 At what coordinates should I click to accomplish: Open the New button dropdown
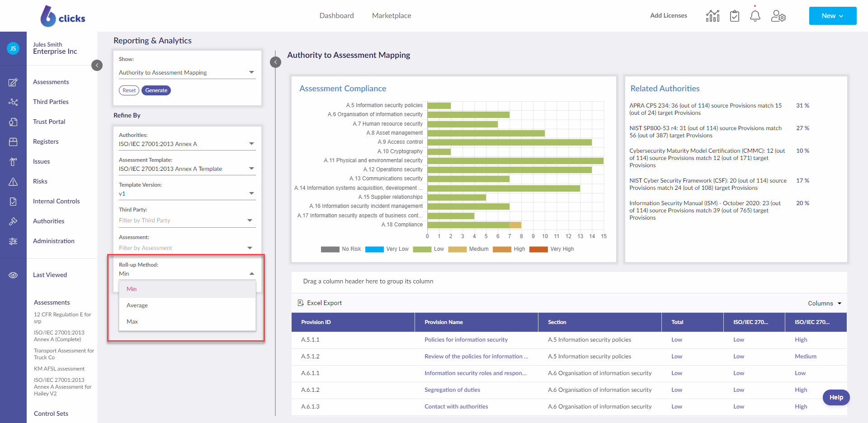pyautogui.click(x=833, y=16)
